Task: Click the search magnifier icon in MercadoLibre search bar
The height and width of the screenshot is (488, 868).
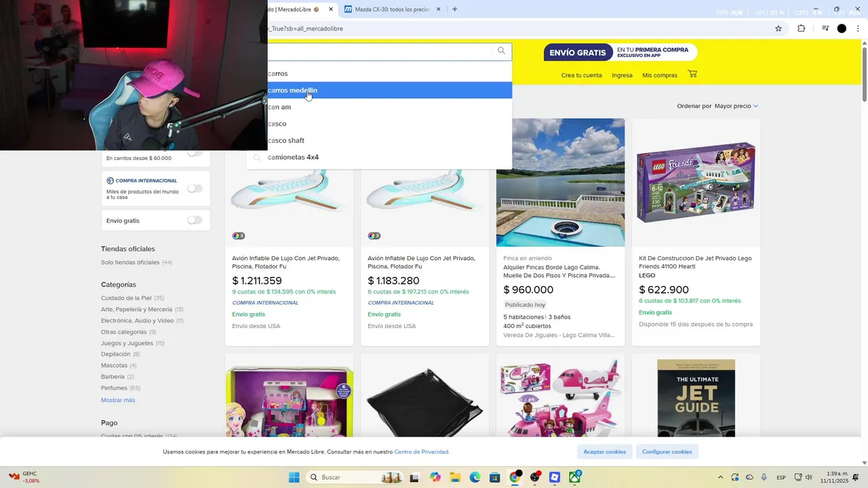Action: (501, 51)
